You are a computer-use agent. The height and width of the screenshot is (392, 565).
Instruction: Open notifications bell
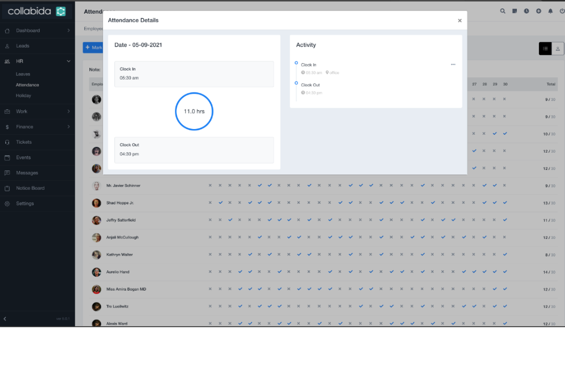pos(550,11)
